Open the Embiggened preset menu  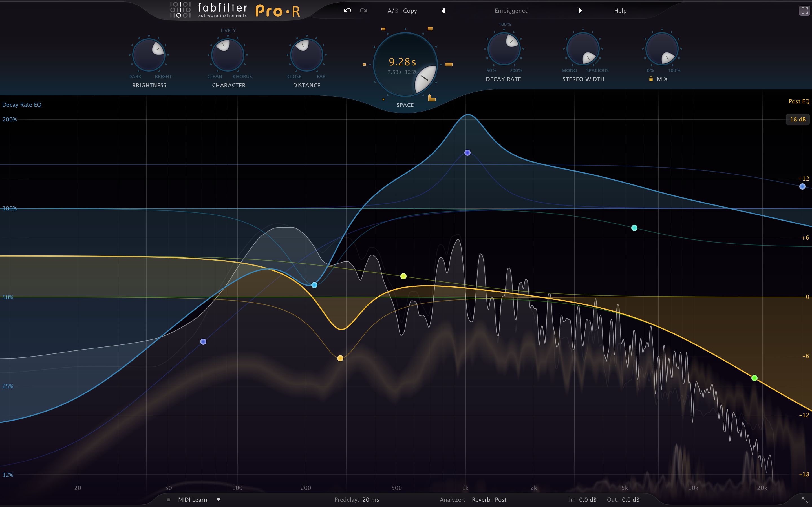(511, 11)
